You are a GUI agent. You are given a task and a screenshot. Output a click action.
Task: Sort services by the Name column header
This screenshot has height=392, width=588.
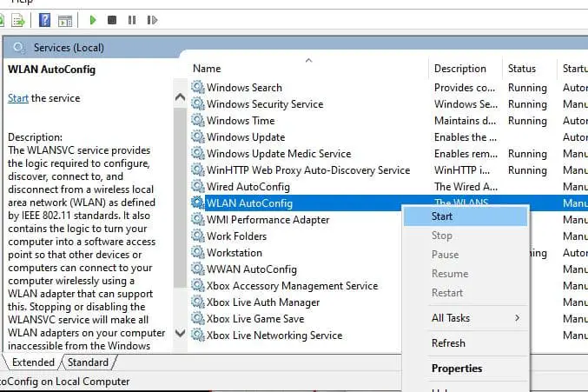tap(207, 69)
